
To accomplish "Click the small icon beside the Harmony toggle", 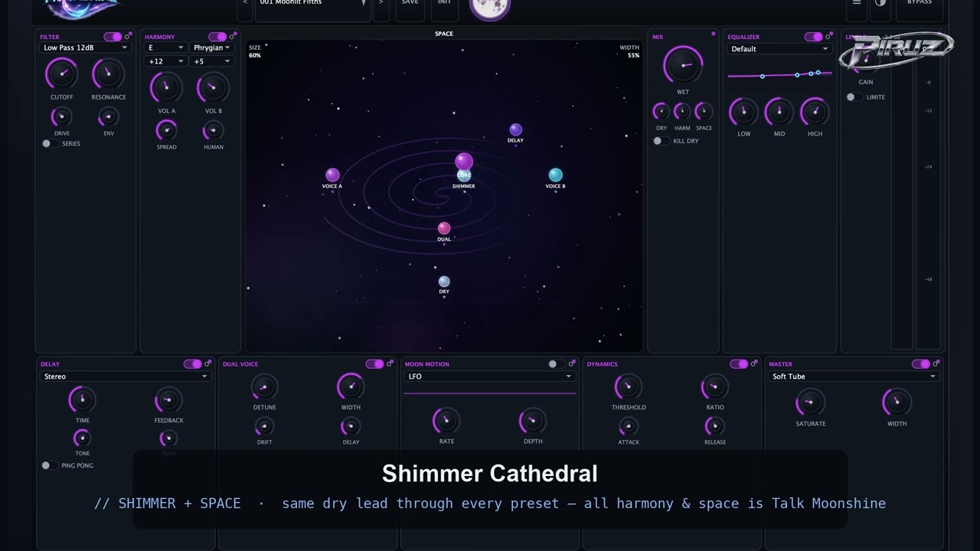I will (x=234, y=36).
